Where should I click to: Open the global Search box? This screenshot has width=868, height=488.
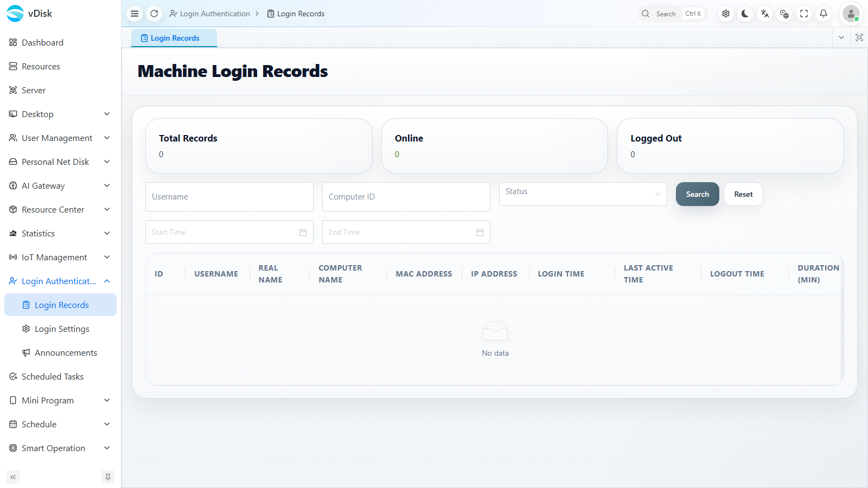point(672,14)
